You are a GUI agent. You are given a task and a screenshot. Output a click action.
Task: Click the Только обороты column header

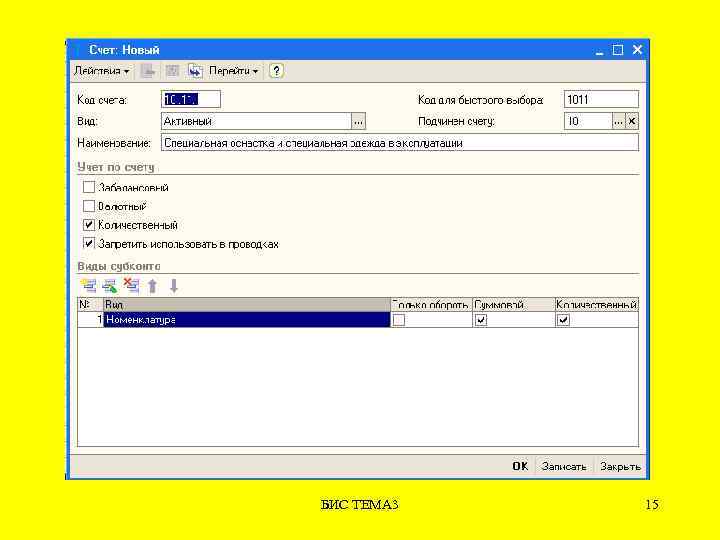point(431,304)
